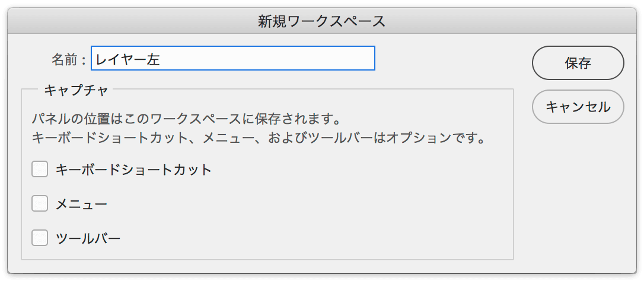Click the blank area below the キャンセル button
644x281 pixels.
578,197
